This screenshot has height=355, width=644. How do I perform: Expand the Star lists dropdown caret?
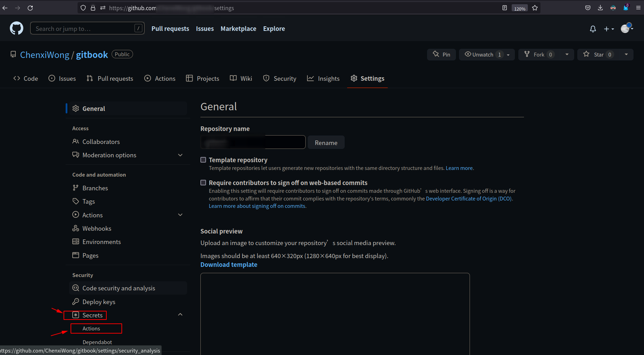626,54
